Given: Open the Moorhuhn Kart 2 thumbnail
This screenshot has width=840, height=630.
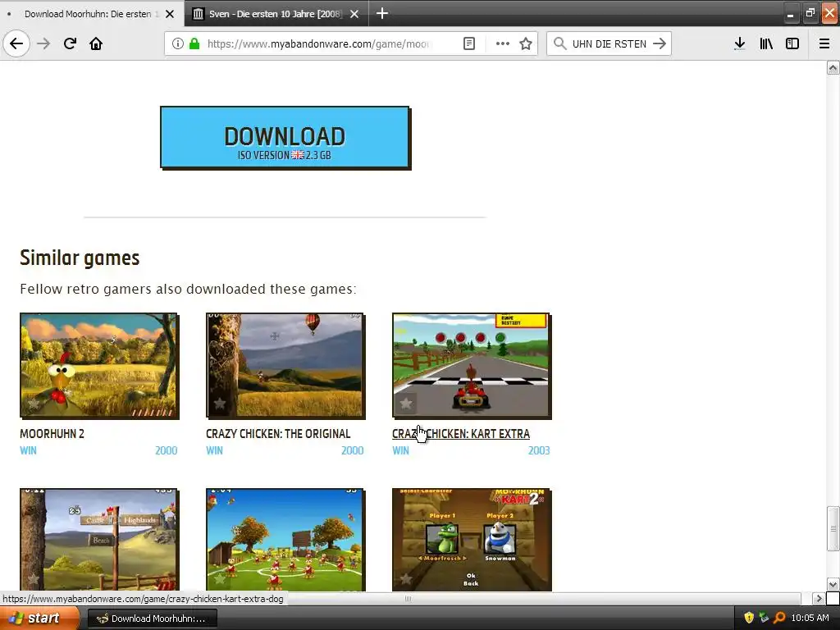Looking at the screenshot, I should click(x=472, y=540).
